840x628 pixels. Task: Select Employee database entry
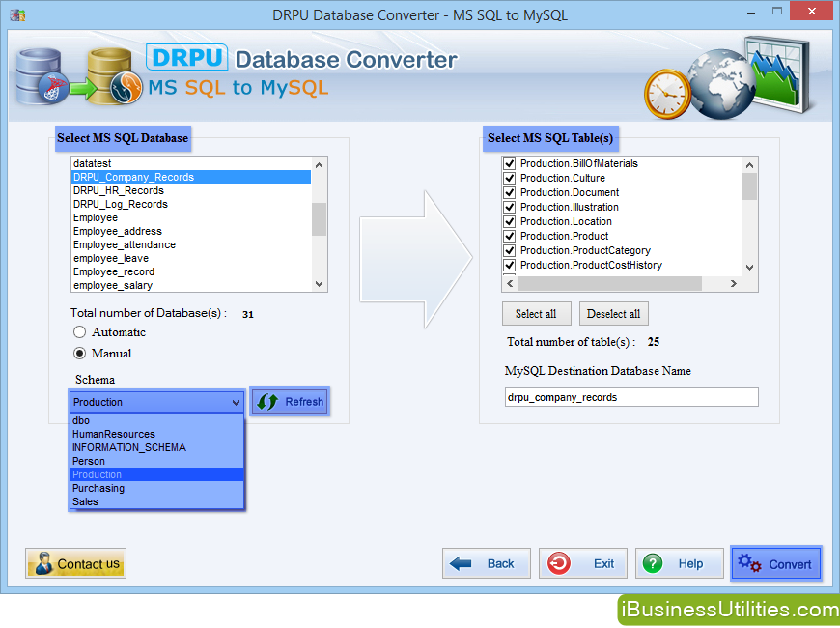(x=191, y=217)
